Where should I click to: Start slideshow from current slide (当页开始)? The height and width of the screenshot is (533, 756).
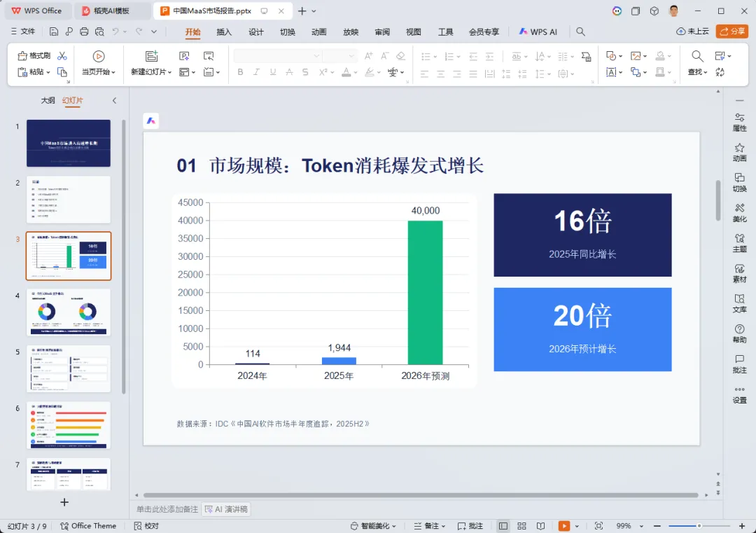pyautogui.click(x=99, y=63)
